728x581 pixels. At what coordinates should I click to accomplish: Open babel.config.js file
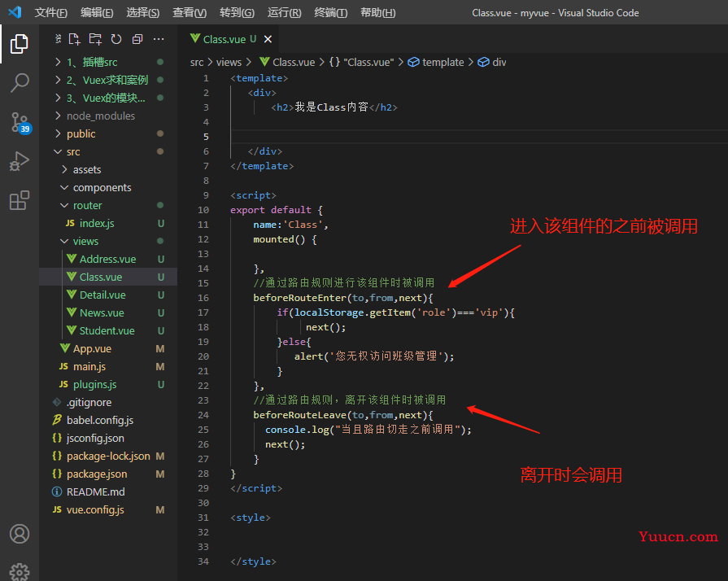[108, 421]
